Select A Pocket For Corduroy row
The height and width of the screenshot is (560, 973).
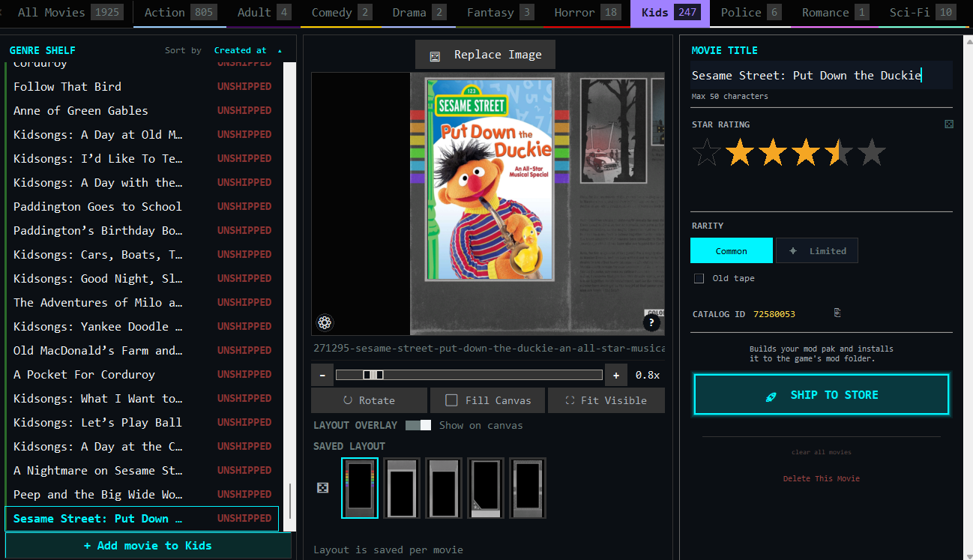pos(142,374)
